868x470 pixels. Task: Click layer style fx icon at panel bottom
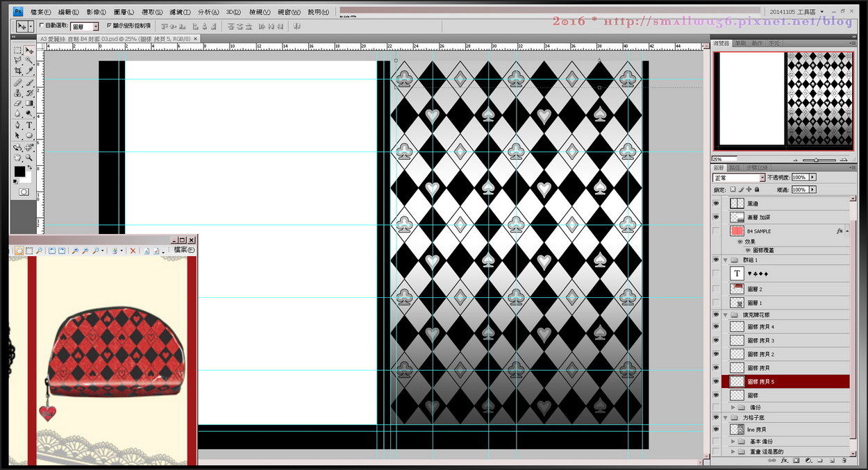pos(783,460)
